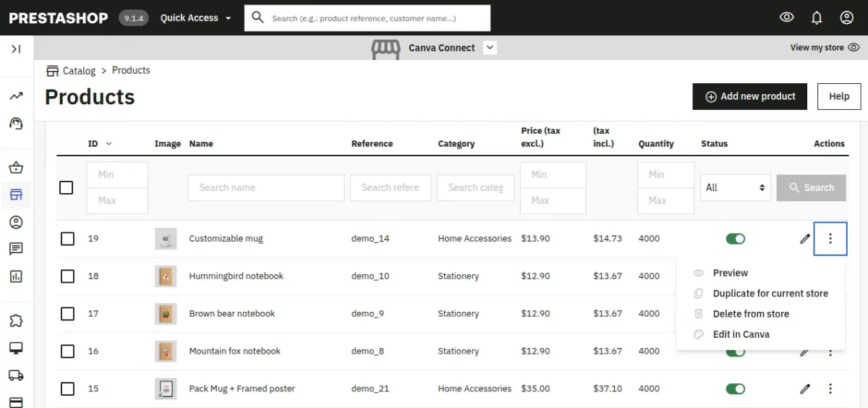This screenshot has width=868, height=408.
Task: Open more actions for Mountain fox notebook
Action: (830, 352)
